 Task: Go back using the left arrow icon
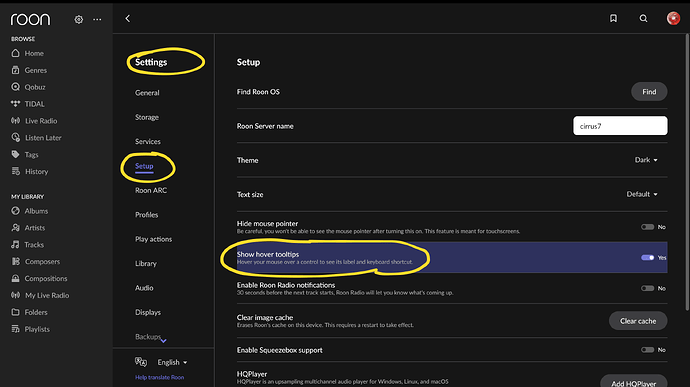click(x=128, y=18)
